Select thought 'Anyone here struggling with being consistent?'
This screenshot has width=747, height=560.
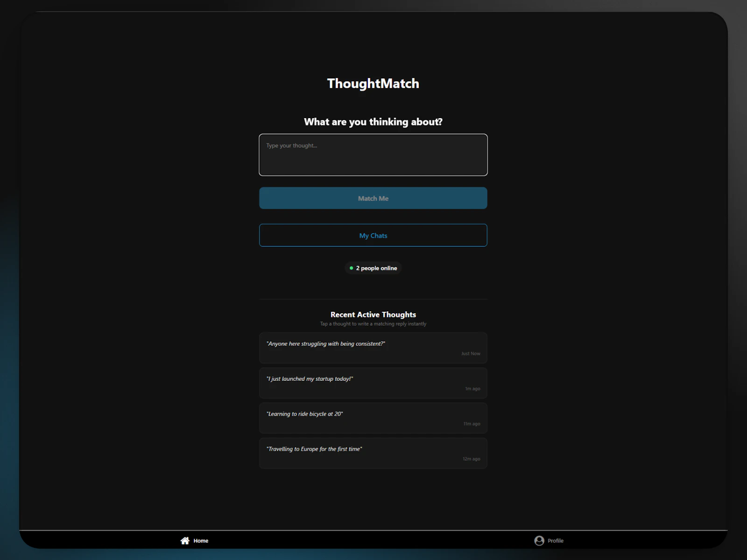[x=373, y=348]
